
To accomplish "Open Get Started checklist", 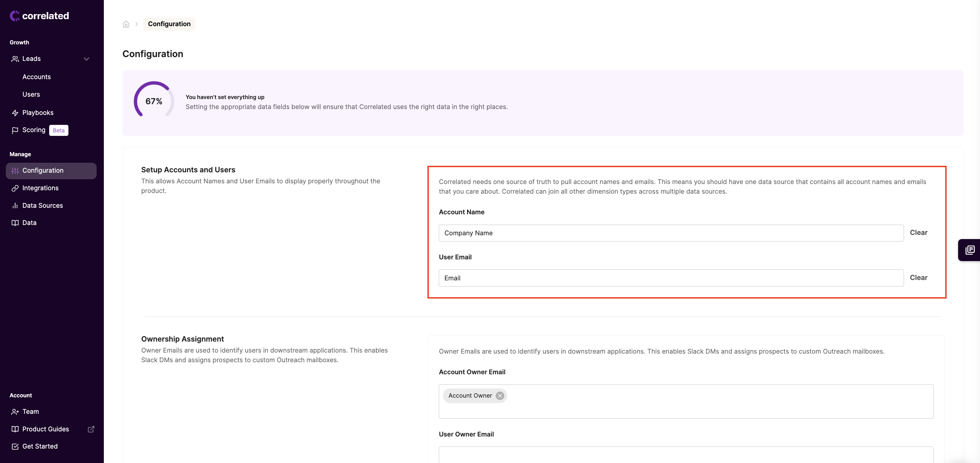I will coord(40,446).
